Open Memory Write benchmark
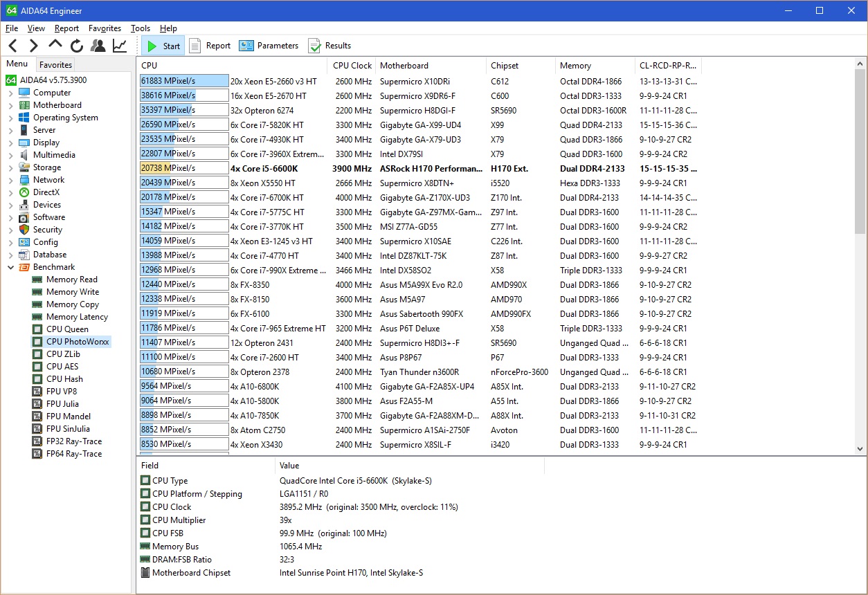This screenshot has width=868, height=595. point(72,292)
